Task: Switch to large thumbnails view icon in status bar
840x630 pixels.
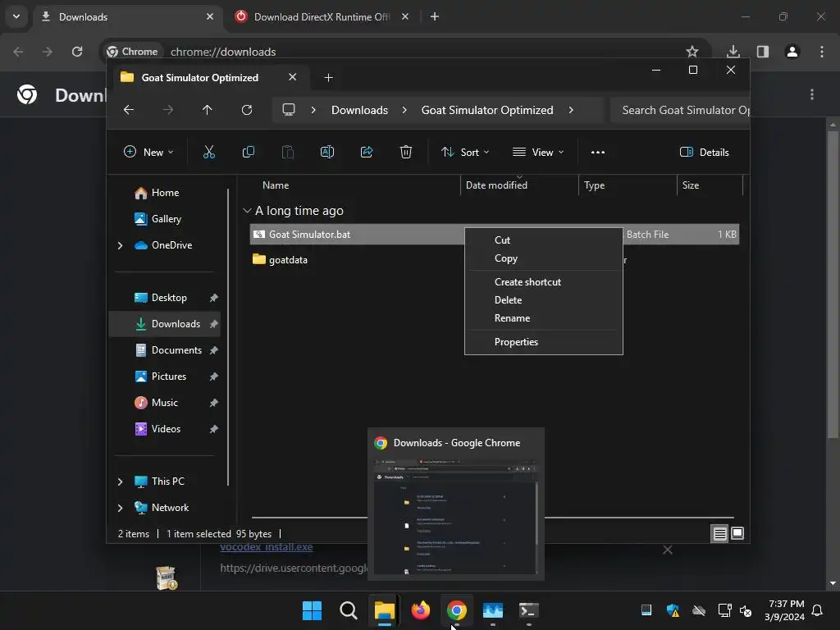Action: (737, 533)
